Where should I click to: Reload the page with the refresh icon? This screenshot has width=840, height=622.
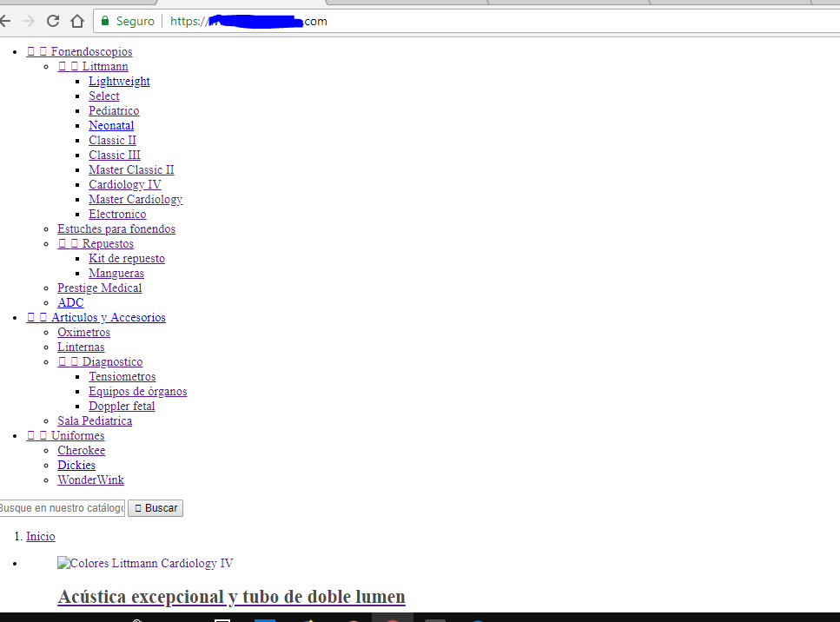coord(52,21)
